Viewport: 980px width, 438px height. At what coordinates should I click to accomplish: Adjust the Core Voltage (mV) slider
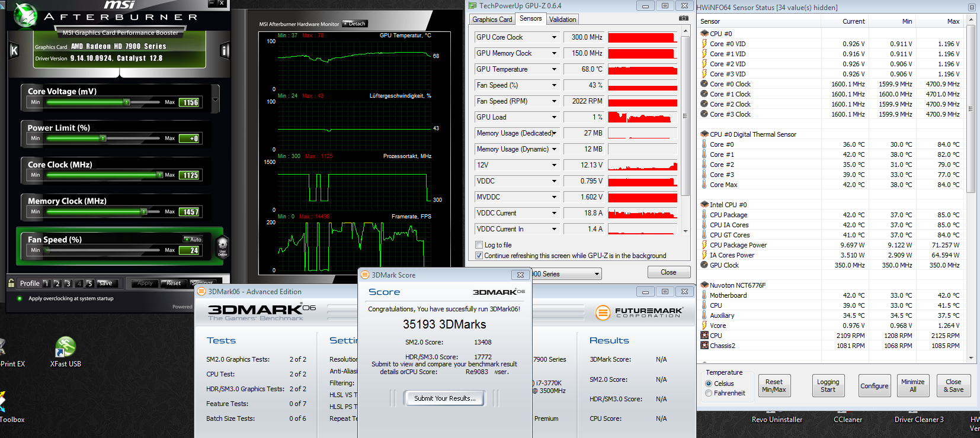pos(104,102)
